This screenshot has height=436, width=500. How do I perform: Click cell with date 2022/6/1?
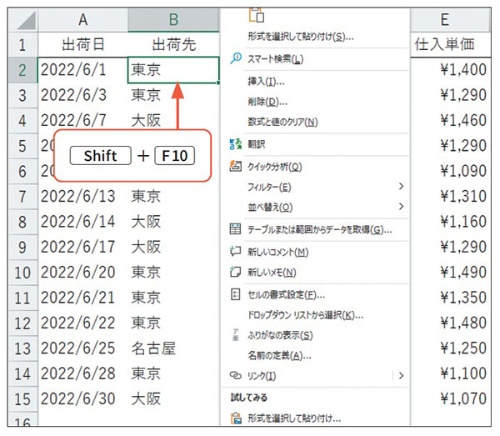[x=83, y=70]
